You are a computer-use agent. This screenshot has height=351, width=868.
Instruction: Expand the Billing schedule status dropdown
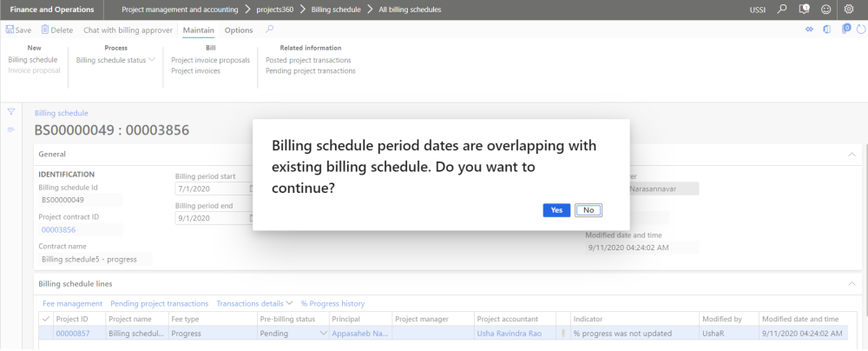pyautogui.click(x=115, y=60)
